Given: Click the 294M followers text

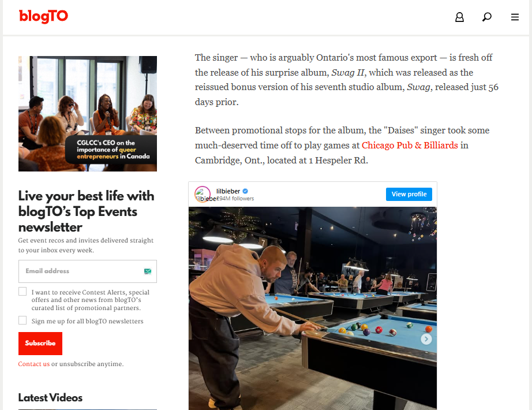Looking at the screenshot, I should coord(235,199).
